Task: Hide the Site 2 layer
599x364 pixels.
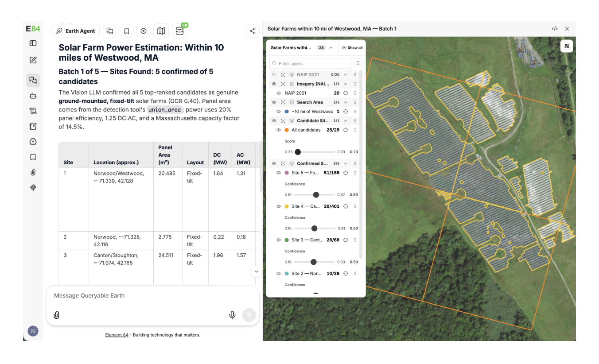Action: [x=279, y=274]
